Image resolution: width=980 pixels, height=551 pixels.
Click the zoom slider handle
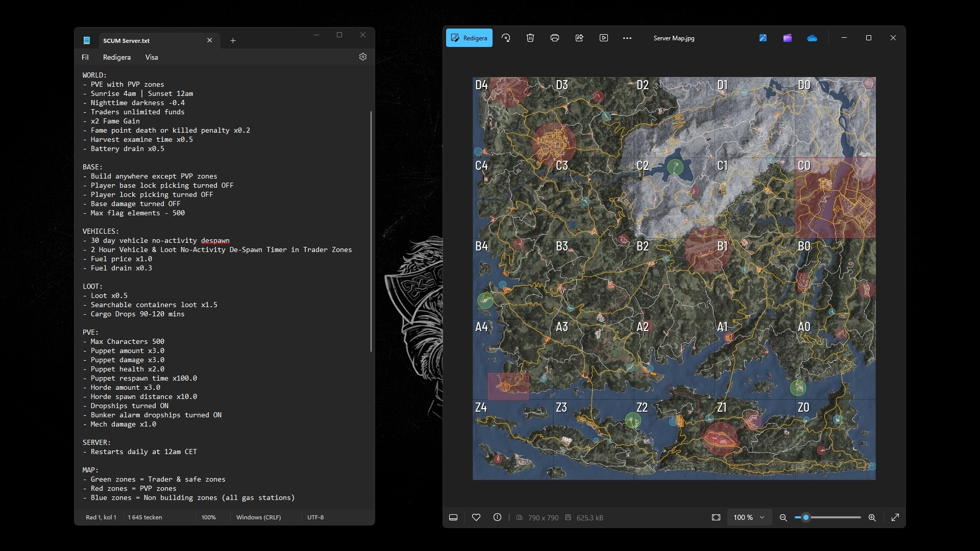[x=806, y=517]
